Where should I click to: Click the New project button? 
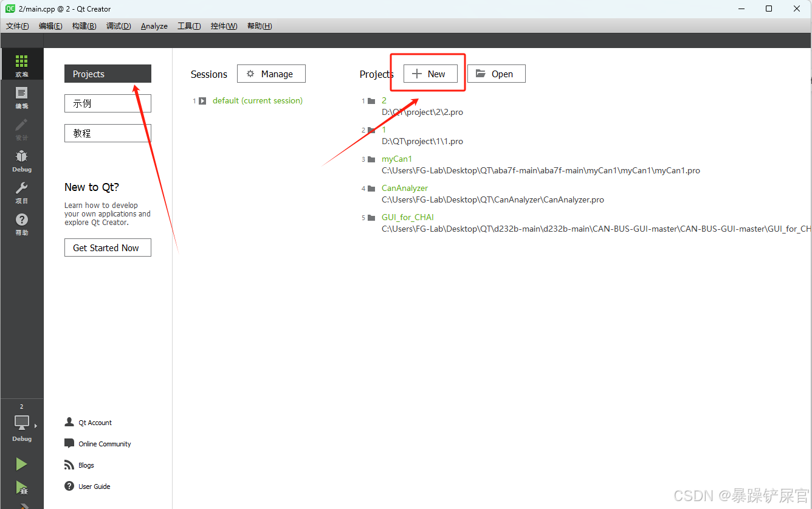point(430,74)
